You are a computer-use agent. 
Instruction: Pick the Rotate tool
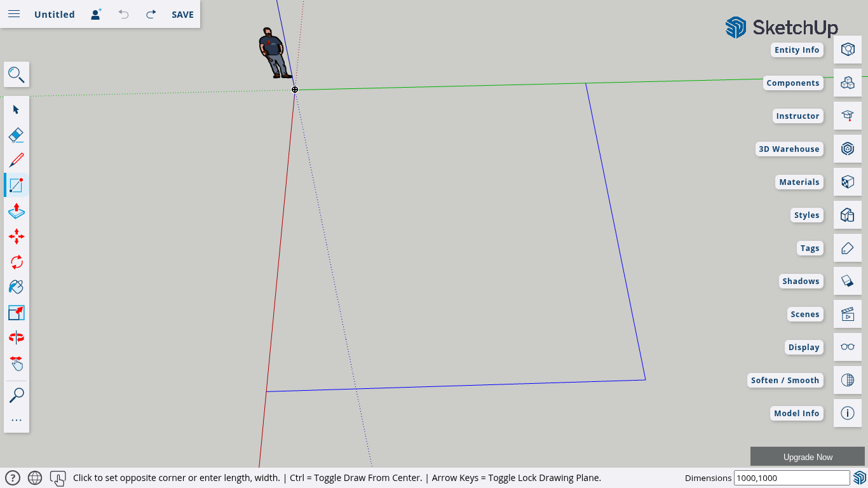coord(17,262)
